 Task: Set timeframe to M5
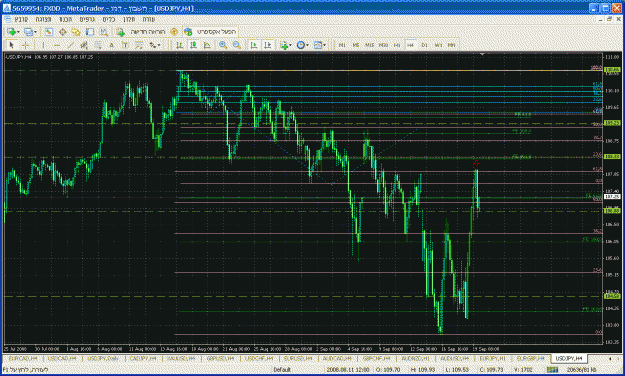[x=356, y=45]
